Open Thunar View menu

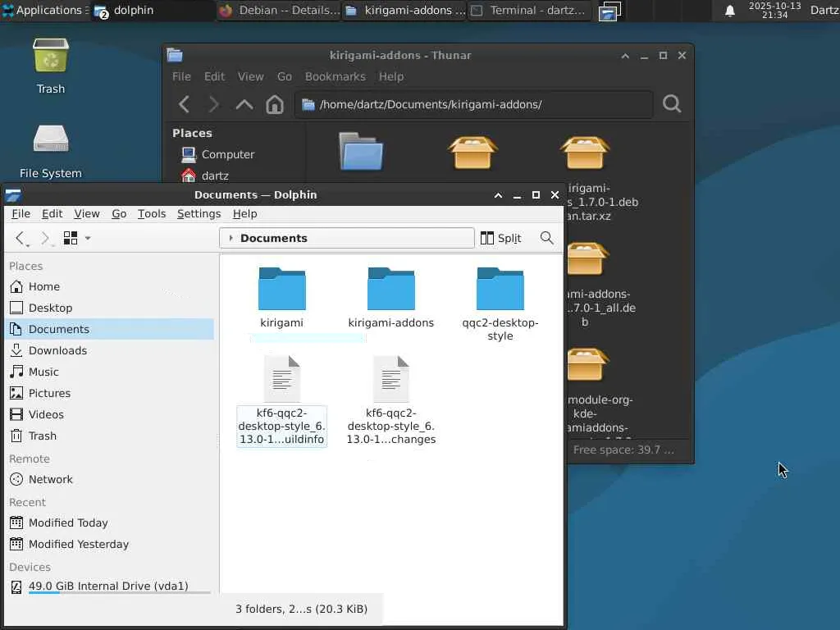click(251, 76)
